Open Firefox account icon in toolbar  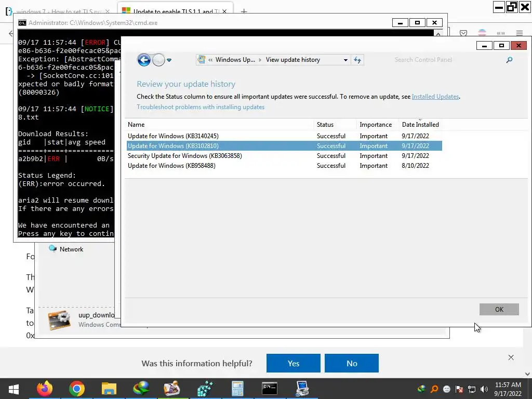[x=482, y=33]
